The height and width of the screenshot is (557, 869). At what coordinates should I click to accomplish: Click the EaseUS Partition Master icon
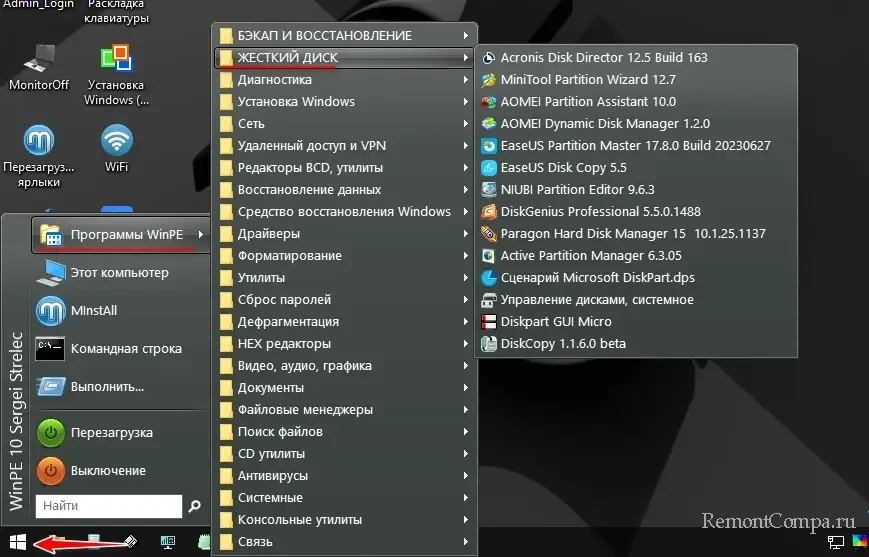point(489,146)
